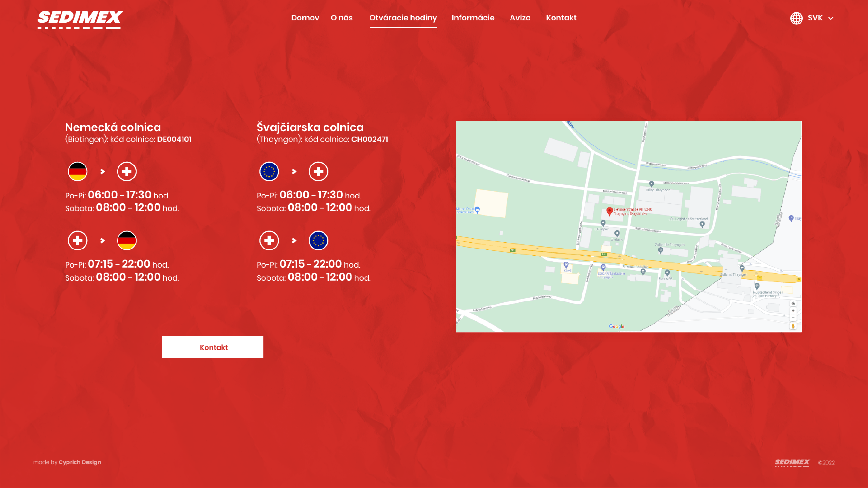
Task: Click the Shell fuel station marker
Action: coord(566,265)
